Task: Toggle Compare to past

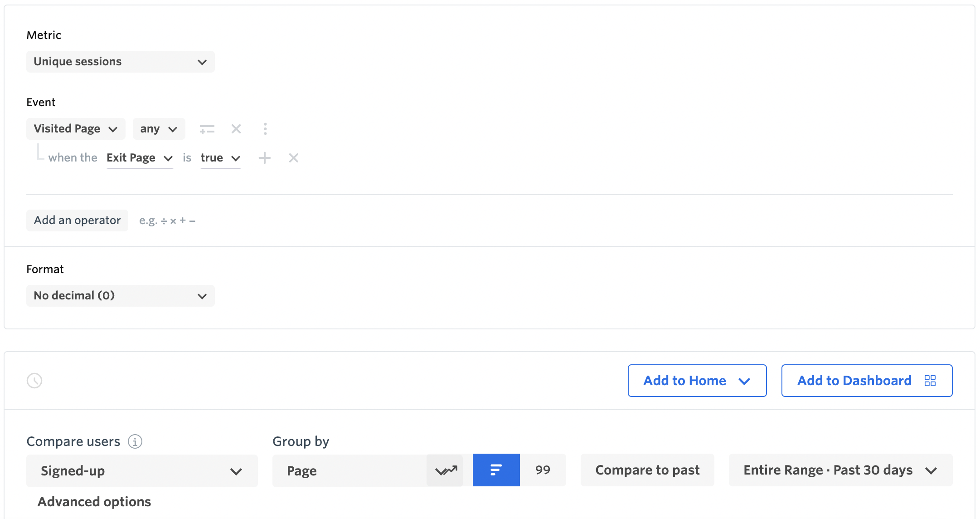Action: [x=647, y=470]
